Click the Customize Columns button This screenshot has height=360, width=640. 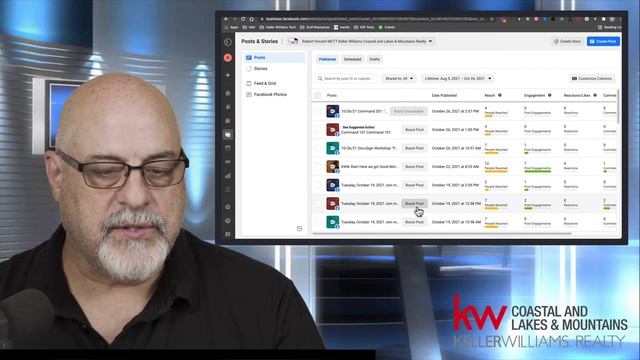pos(592,78)
